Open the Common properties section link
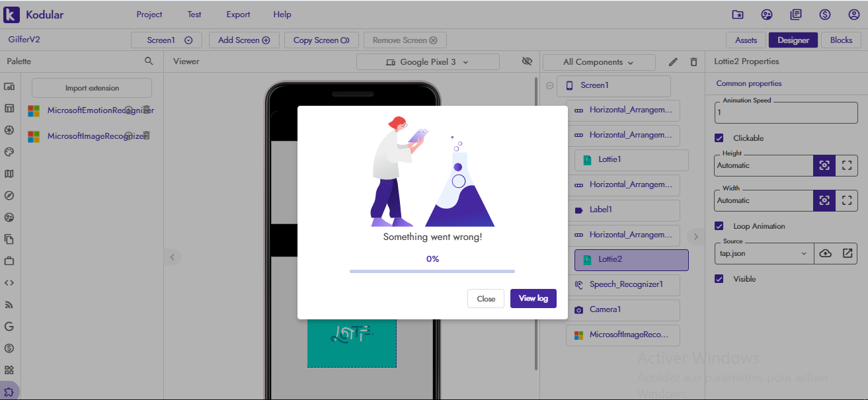 [x=749, y=84]
